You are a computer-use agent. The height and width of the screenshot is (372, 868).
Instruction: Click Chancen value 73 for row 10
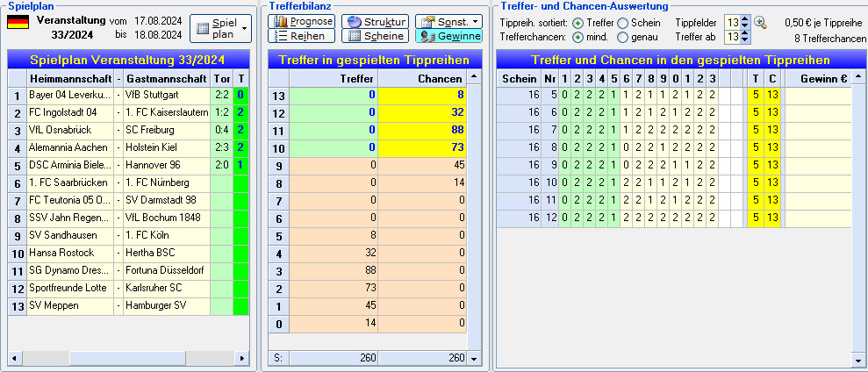point(422,147)
